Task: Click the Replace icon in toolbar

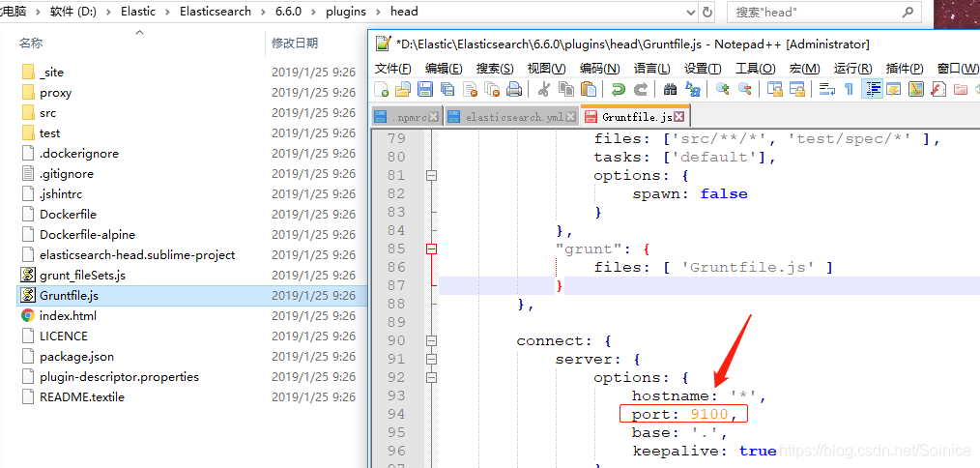Action: point(693,90)
